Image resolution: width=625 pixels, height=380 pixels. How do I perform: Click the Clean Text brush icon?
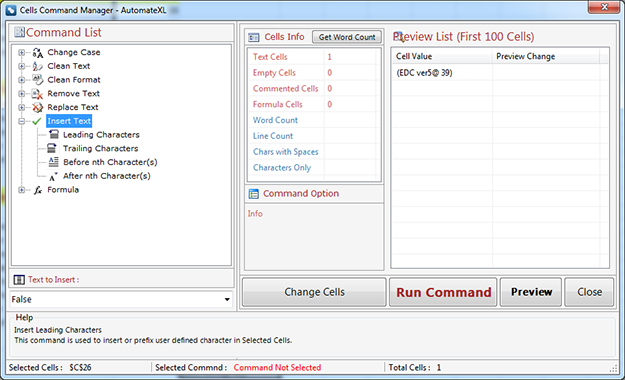click(37, 66)
